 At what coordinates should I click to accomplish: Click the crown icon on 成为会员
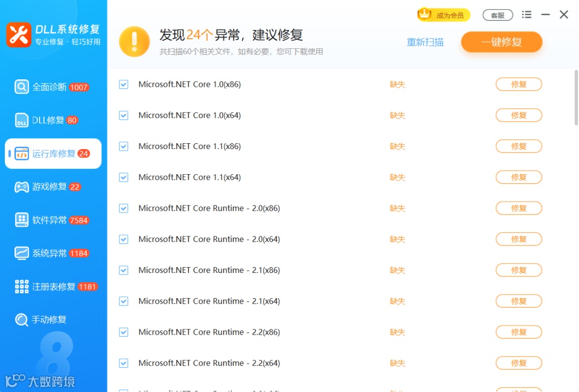coord(424,14)
